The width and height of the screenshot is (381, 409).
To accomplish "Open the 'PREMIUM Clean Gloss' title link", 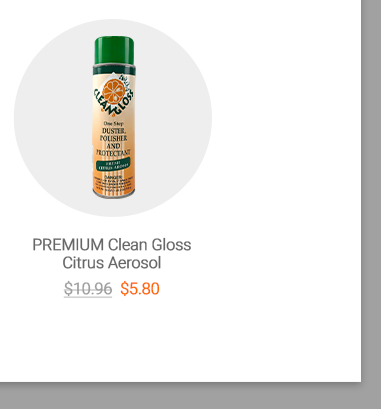I will [x=112, y=254].
